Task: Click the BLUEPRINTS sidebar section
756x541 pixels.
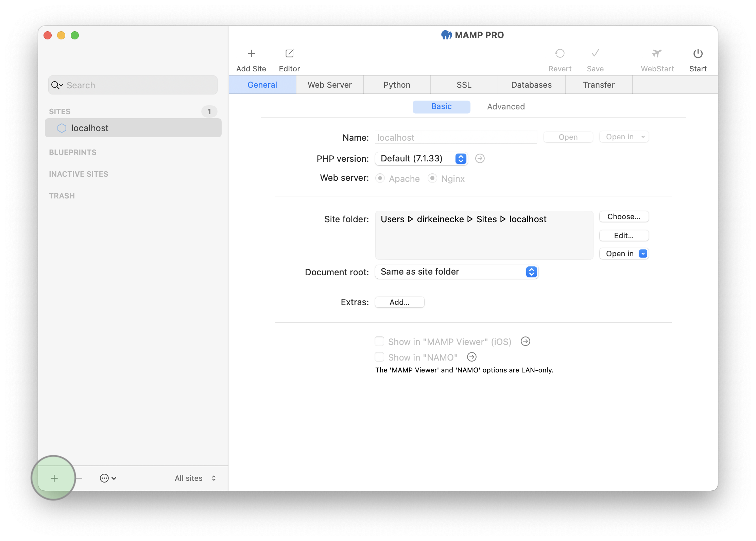Action: [x=73, y=152]
